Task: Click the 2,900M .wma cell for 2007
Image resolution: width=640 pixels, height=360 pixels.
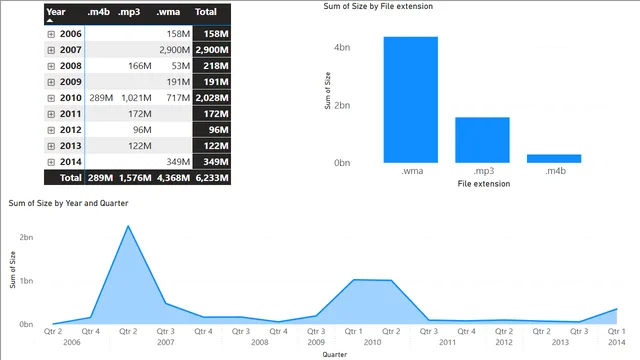Action: [174, 50]
